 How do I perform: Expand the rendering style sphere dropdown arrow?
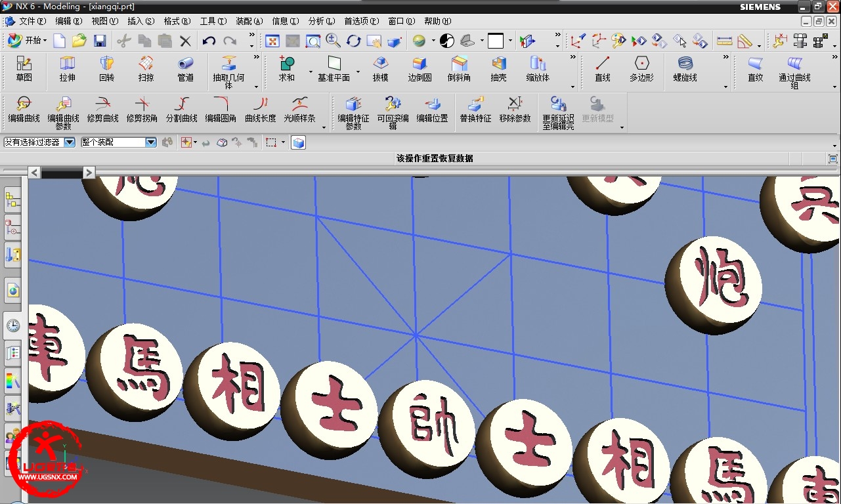(433, 41)
